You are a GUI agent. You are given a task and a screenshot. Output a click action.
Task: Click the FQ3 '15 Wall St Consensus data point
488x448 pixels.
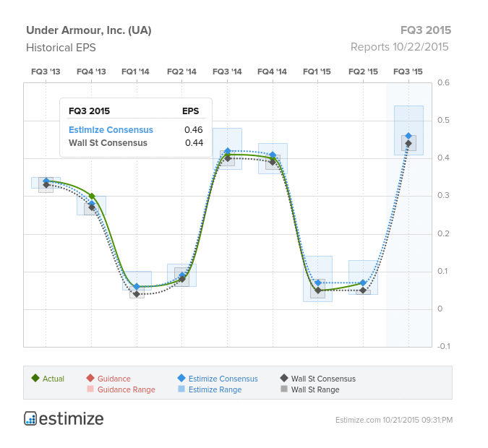(408, 143)
